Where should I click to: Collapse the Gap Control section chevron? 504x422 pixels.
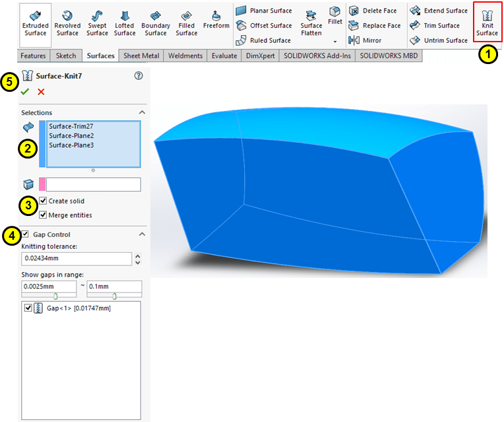[x=142, y=234]
